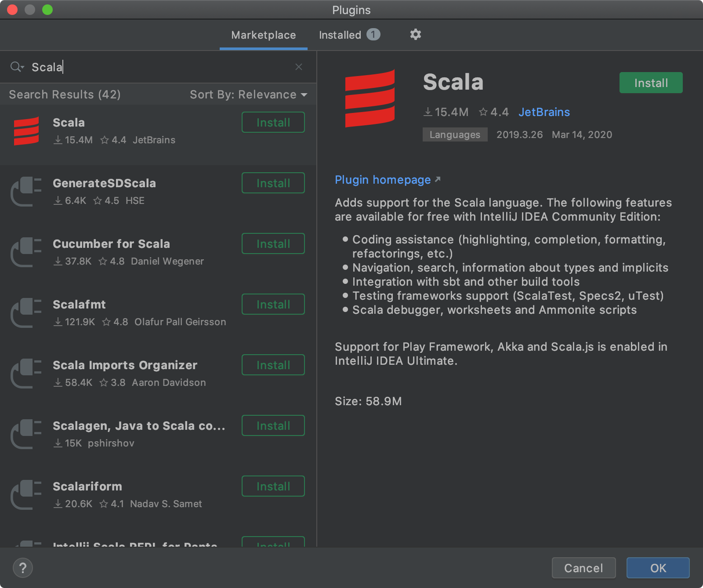Click the Search Results (42) header
The height and width of the screenshot is (588, 703).
65,94
